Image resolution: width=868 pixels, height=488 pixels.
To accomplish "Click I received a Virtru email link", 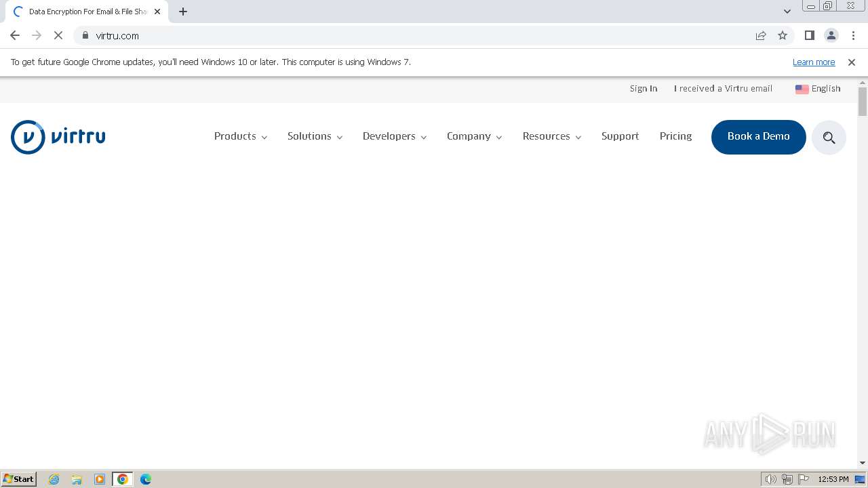I will pyautogui.click(x=723, y=89).
